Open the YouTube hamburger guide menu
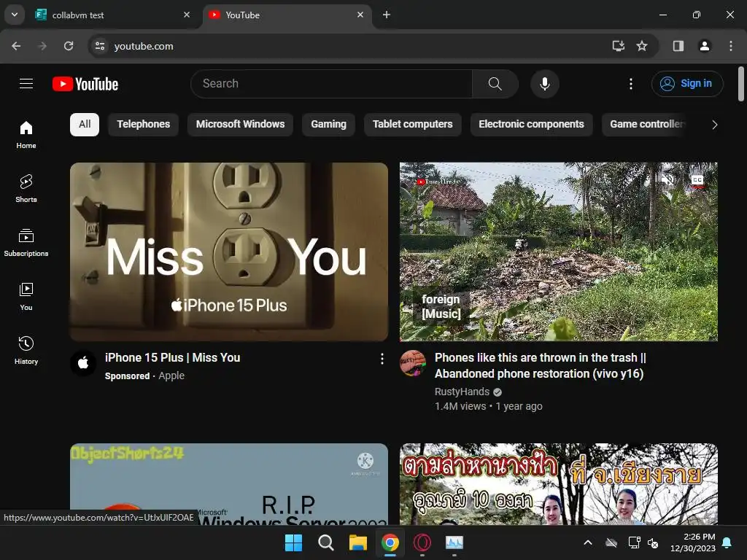This screenshot has height=560, width=747. click(26, 84)
